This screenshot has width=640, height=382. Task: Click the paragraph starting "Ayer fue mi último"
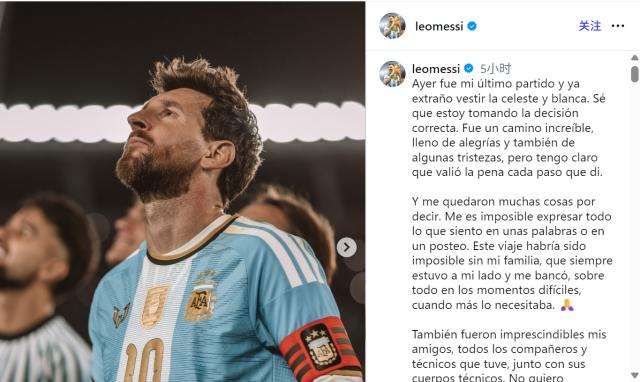(509, 128)
